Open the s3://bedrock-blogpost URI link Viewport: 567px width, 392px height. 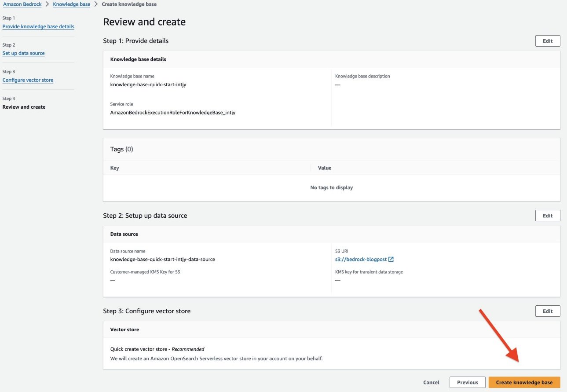[x=361, y=260]
